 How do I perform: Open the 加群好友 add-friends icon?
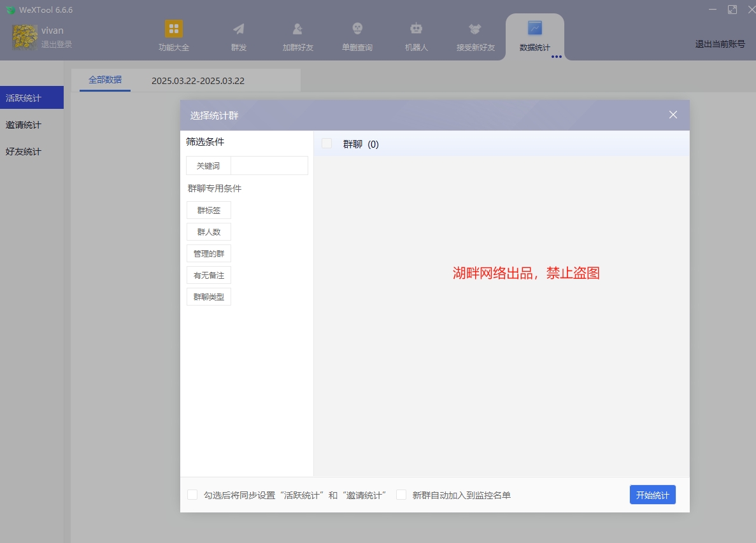tap(297, 35)
